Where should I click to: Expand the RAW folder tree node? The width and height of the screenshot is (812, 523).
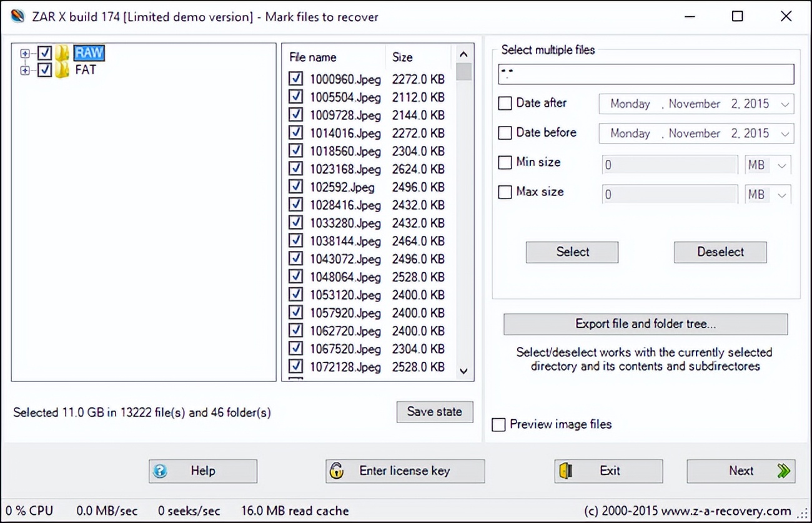tap(25, 54)
